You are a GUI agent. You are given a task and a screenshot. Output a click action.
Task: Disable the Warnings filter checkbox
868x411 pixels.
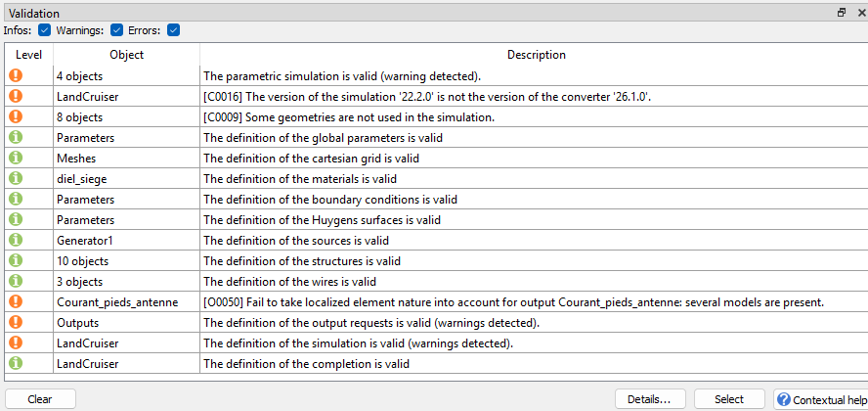pos(117,29)
